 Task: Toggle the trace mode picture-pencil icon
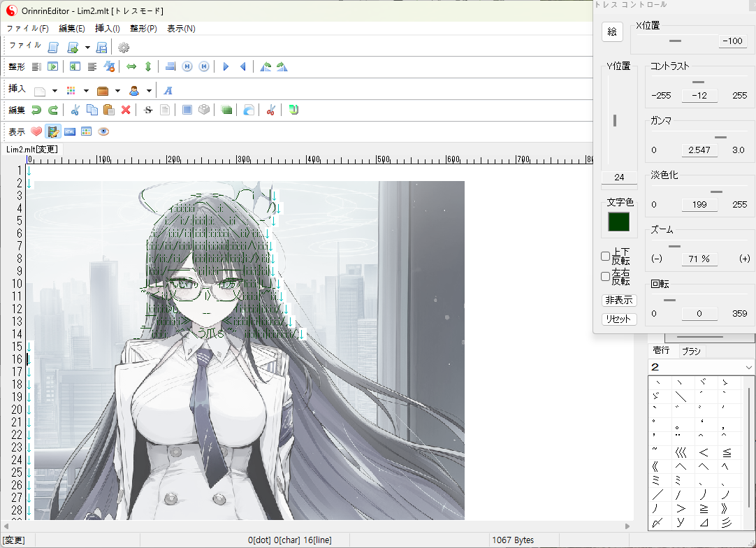pyautogui.click(x=53, y=131)
